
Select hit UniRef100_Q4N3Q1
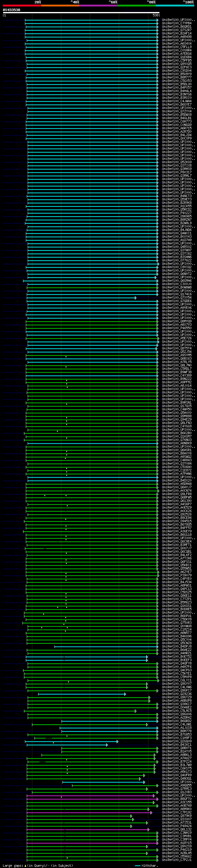click(177, 779)
